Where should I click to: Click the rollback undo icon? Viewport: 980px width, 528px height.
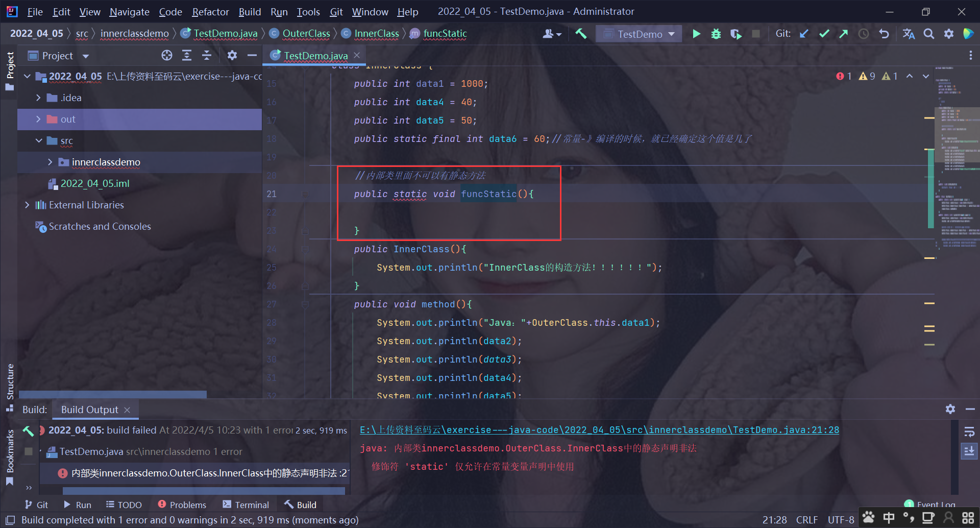point(884,34)
